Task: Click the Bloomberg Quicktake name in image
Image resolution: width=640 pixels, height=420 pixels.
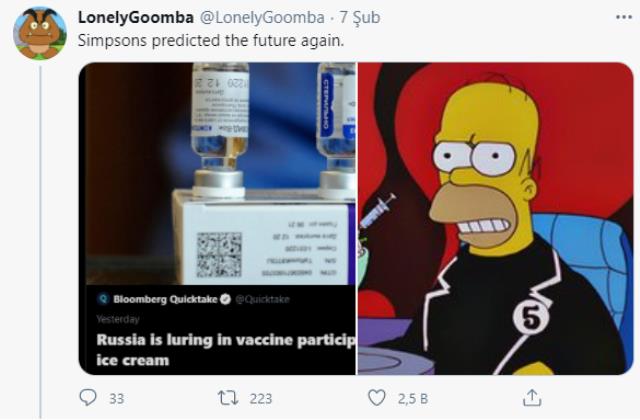Action: point(165,299)
